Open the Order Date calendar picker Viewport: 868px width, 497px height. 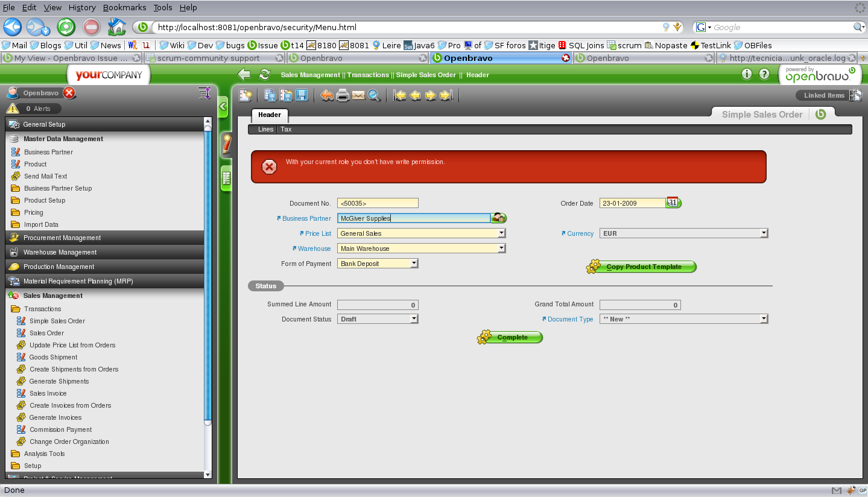point(673,203)
